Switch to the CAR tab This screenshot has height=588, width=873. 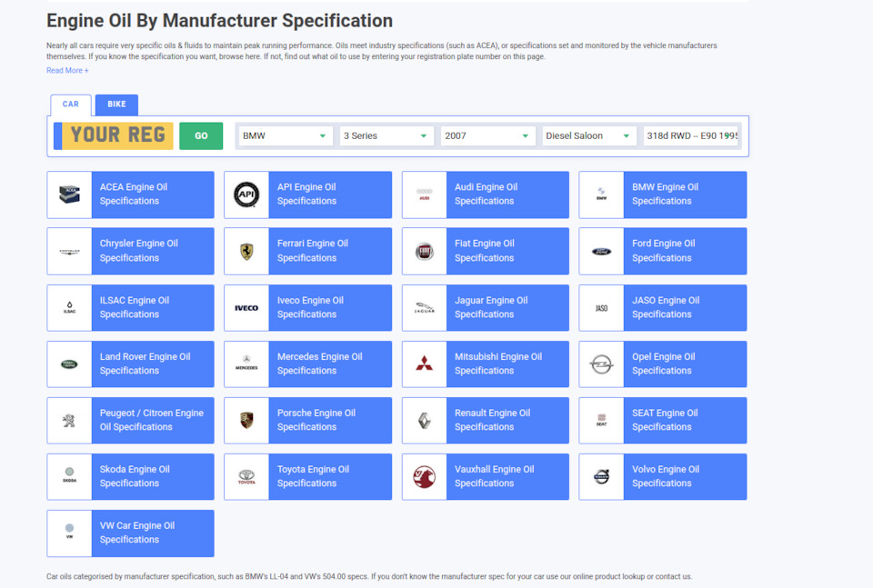click(71, 105)
